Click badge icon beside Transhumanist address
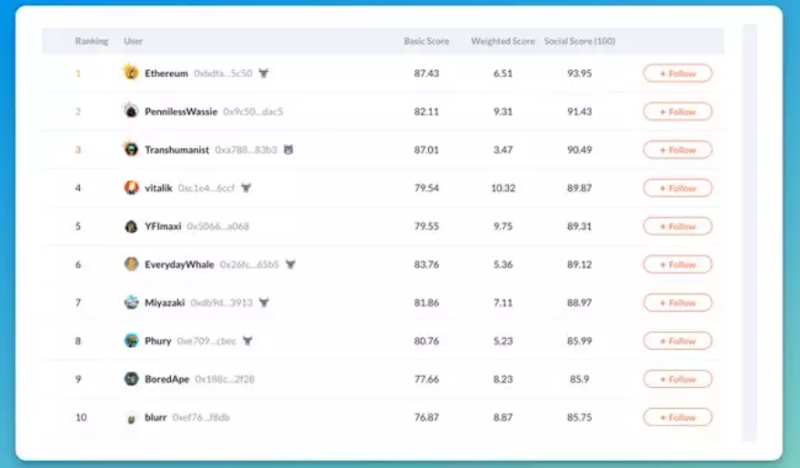 (288, 150)
